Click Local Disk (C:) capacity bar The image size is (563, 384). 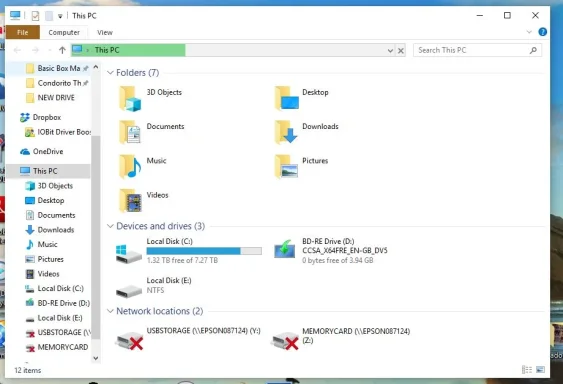pyautogui.click(x=204, y=251)
